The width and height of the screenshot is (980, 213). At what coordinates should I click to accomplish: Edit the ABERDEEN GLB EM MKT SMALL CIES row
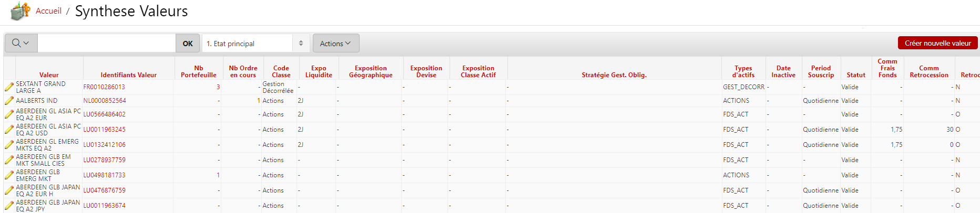(x=9, y=160)
